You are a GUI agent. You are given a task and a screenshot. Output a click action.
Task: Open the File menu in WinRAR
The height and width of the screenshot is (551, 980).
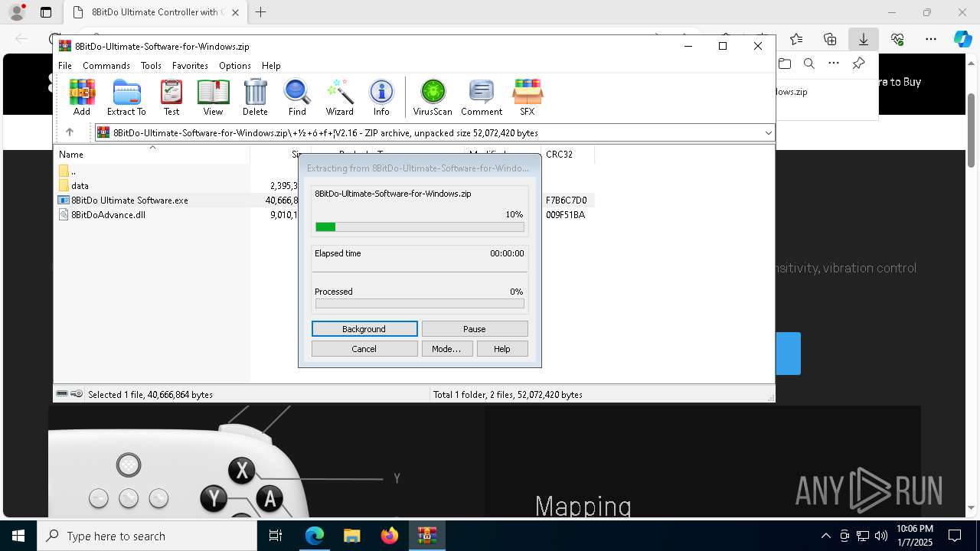[65, 66]
